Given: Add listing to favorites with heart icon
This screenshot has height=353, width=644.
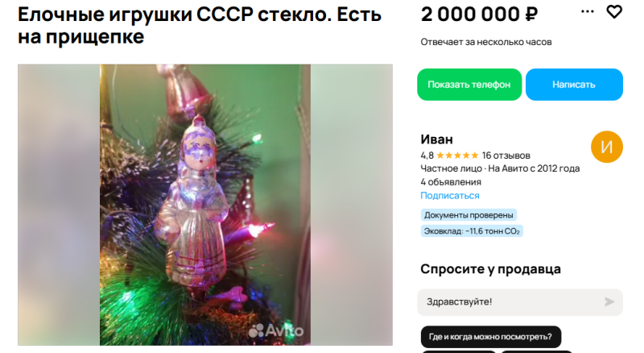Looking at the screenshot, I should pos(614,12).
